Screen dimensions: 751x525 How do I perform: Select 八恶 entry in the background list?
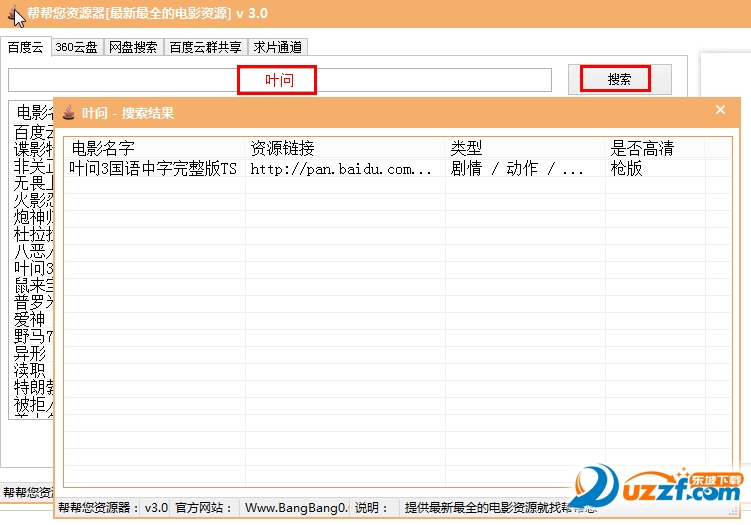(33, 251)
